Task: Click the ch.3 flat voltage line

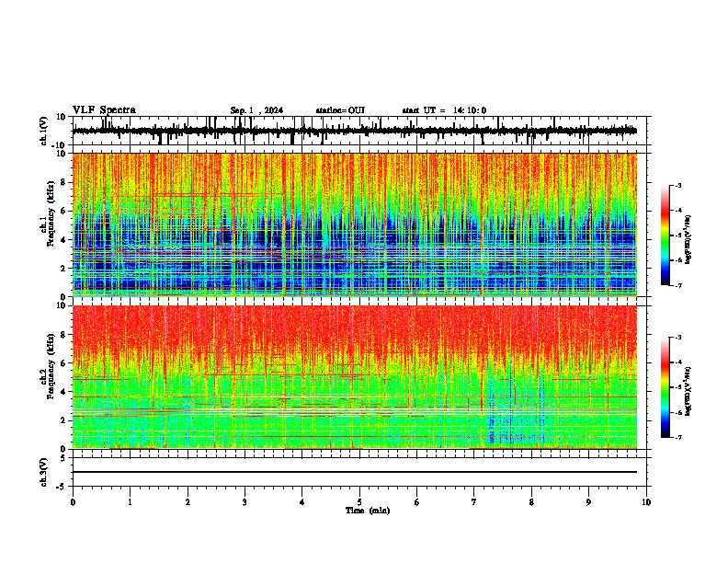Action: 355,472
